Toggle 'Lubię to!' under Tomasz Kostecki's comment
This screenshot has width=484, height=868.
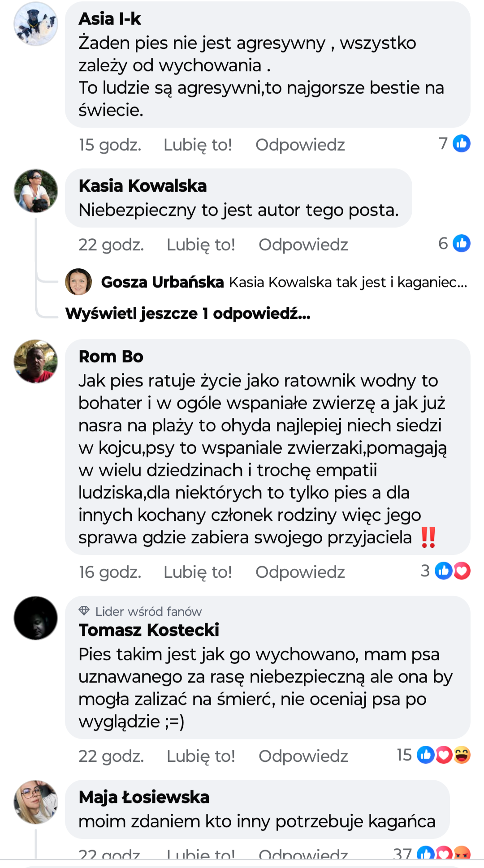tap(201, 756)
